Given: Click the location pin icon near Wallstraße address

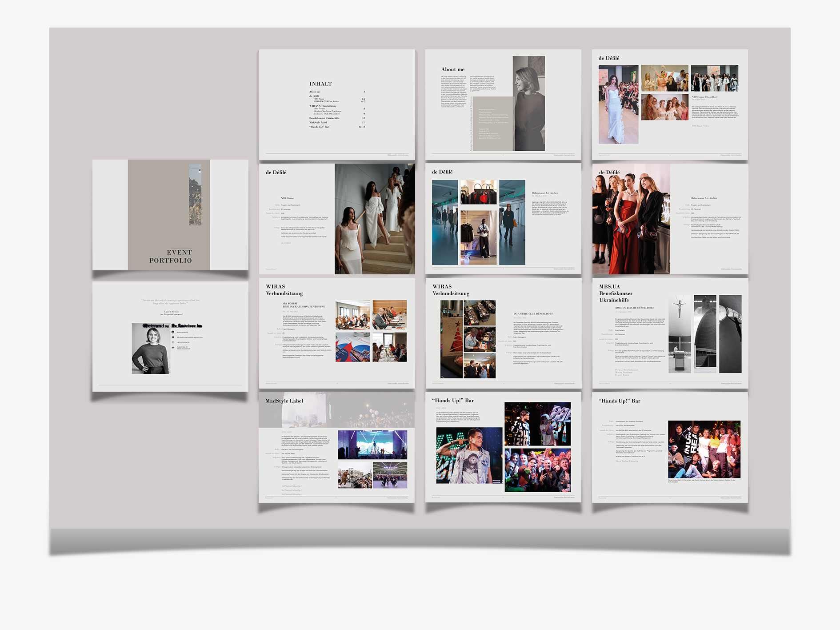Looking at the screenshot, I should (x=173, y=348).
